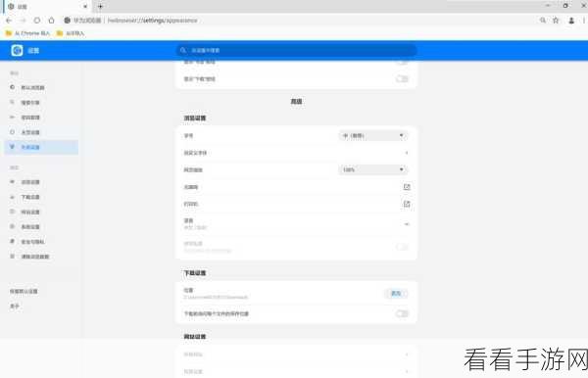Toggle the show download button switch
This screenshot has height=378, width=588.
(402, 78)
